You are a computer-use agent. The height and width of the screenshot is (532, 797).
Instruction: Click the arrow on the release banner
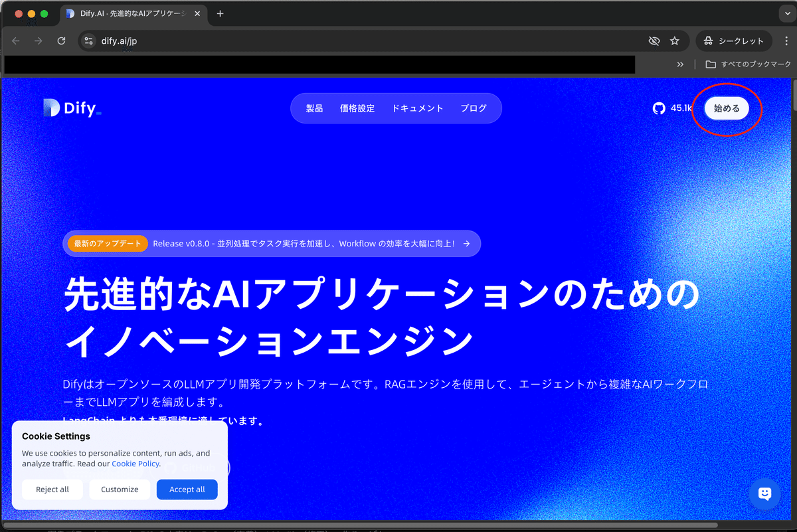[x=467, y=244]
